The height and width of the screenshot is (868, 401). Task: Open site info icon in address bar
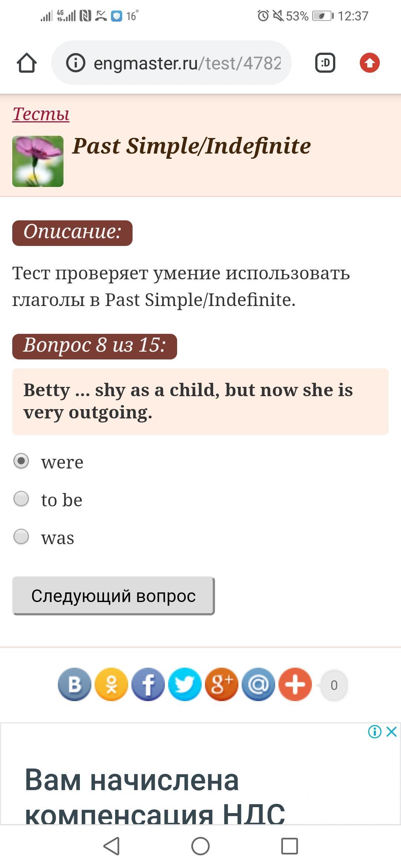[76, 63]
